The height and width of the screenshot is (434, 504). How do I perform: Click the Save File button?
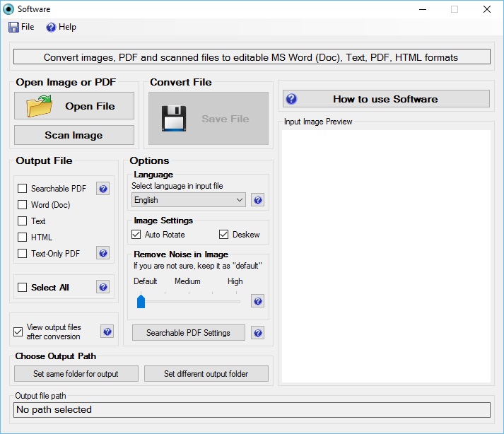pos(209,119)
